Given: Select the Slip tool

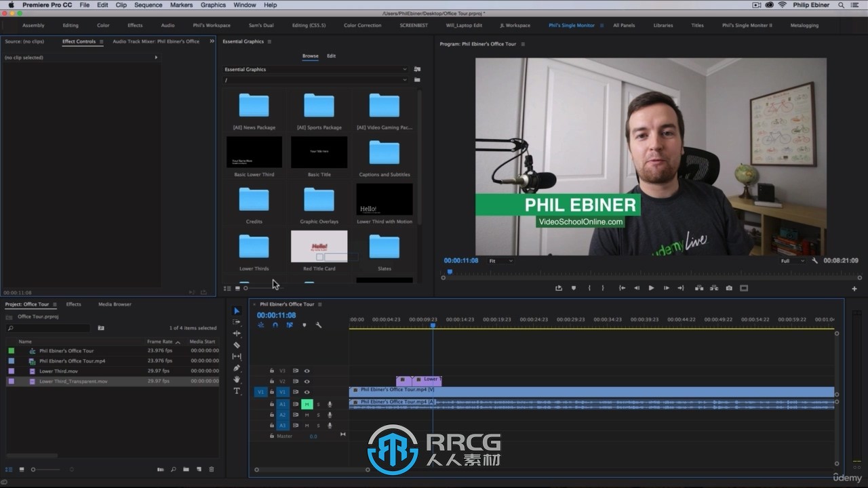Looking at the screenshot, I should (237, 357).
